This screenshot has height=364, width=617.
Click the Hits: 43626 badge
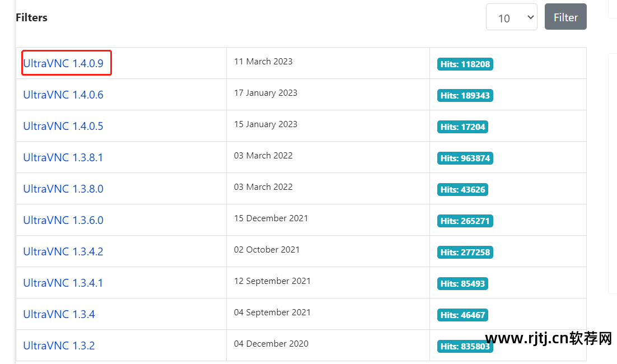[x=462, y=190]
